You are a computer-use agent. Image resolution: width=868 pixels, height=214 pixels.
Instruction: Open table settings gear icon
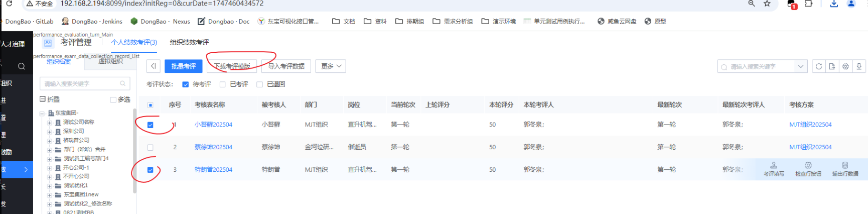click(845, 66)
